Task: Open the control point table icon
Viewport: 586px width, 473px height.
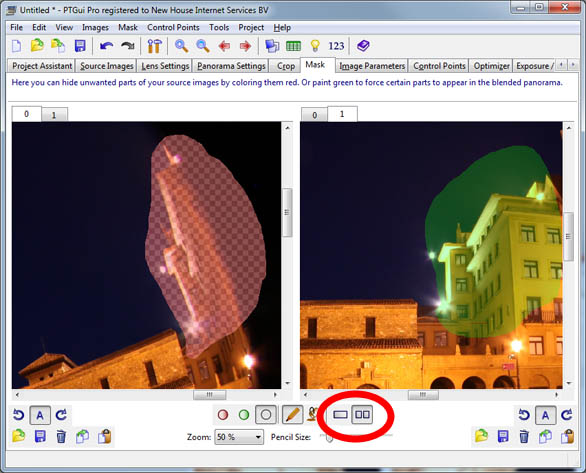Action: pyautogui.click(x=293, y=46)
